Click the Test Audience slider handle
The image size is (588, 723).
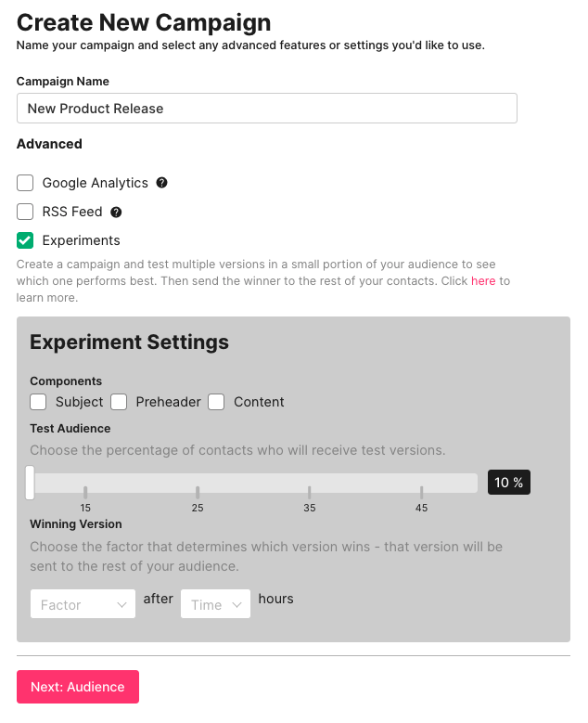31,483
